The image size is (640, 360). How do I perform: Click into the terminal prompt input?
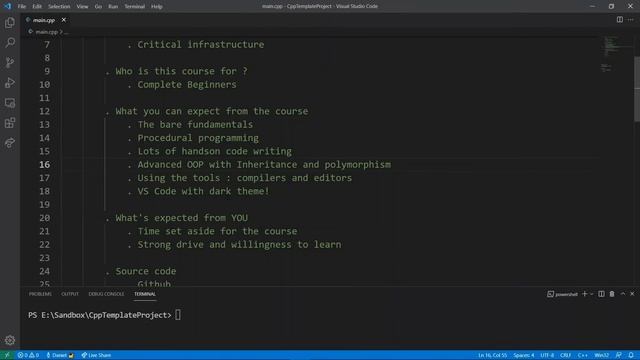[178, 315]
